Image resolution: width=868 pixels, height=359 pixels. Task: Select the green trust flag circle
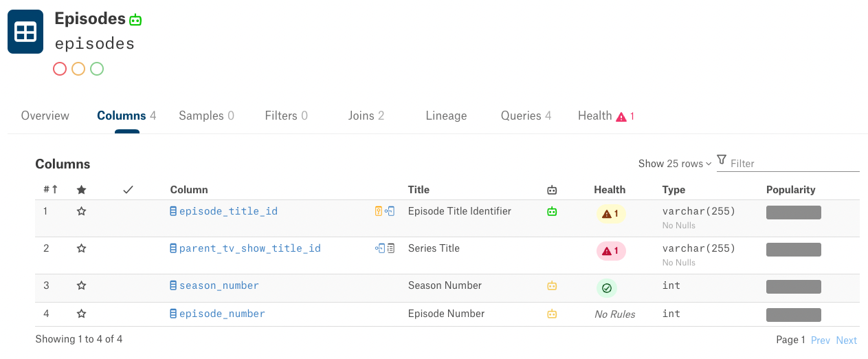97,69
